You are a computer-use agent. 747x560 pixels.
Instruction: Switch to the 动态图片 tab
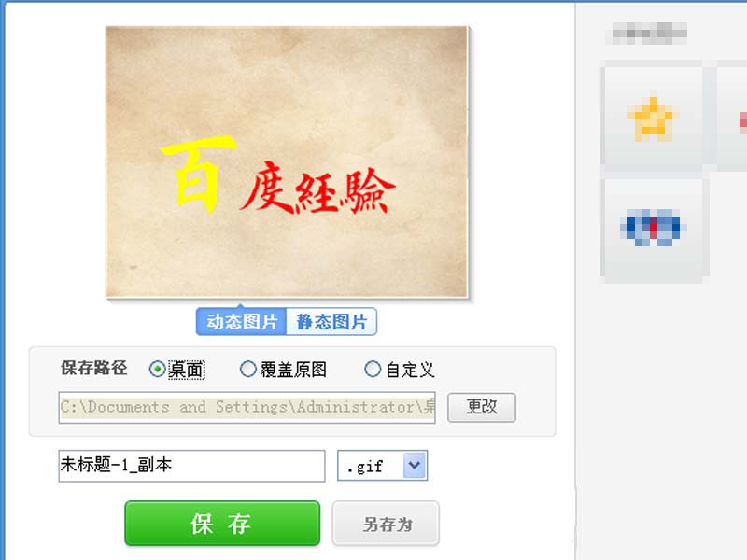[241, 322]
